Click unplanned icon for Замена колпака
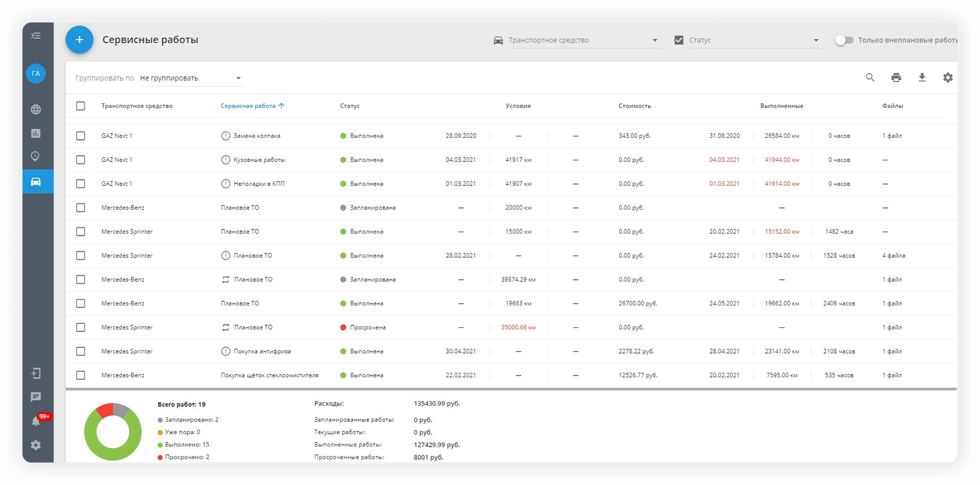The width and height of the screenshot is (980, 485). click(x=226, y=136)
